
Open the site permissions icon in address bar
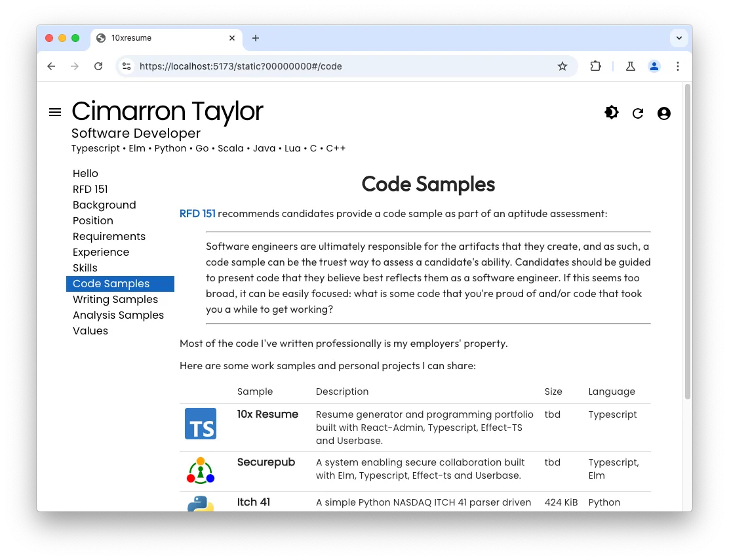126,66
